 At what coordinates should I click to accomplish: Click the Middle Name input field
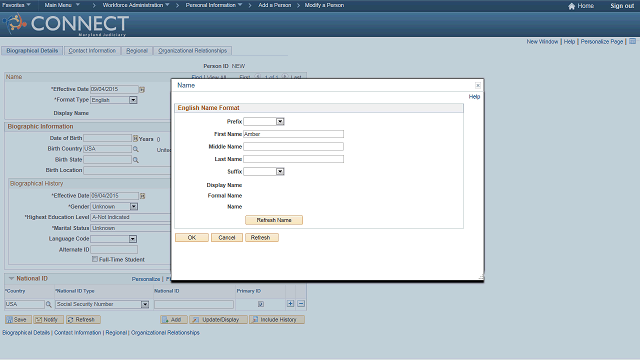click(293, 147)
